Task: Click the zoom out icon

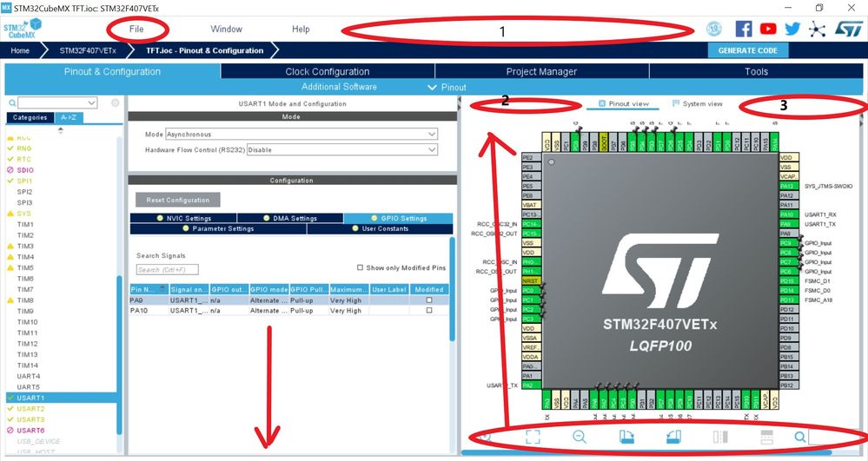Action: 579,437
